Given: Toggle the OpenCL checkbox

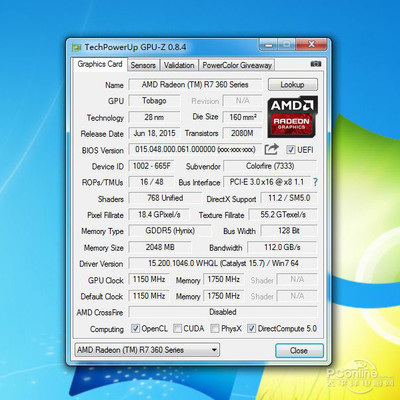Looking at the screenshot, I should coord(135,328).
